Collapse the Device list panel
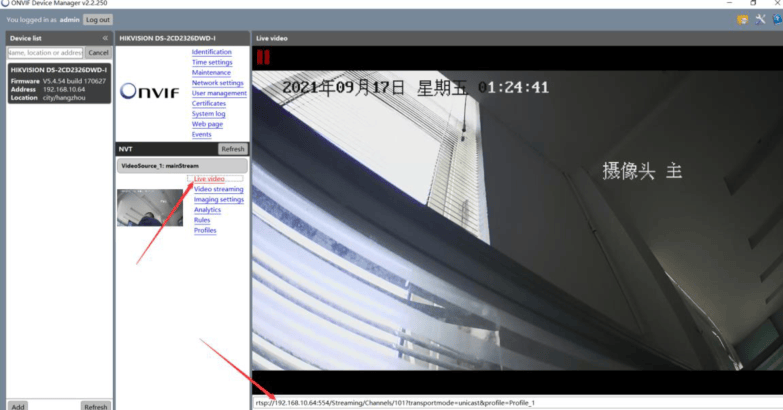The width and height of the screenshot is (783, 410). pyautogui.click(x=105, y=38)
